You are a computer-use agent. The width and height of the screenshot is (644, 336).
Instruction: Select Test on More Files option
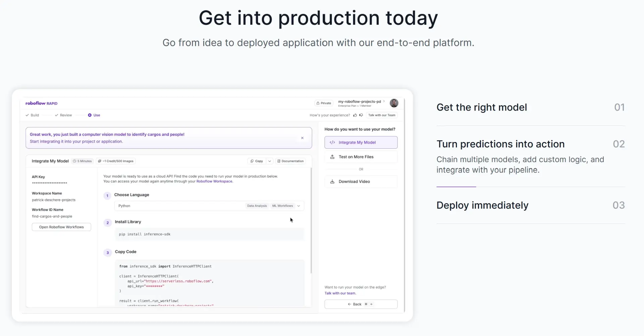click(361, 157)
